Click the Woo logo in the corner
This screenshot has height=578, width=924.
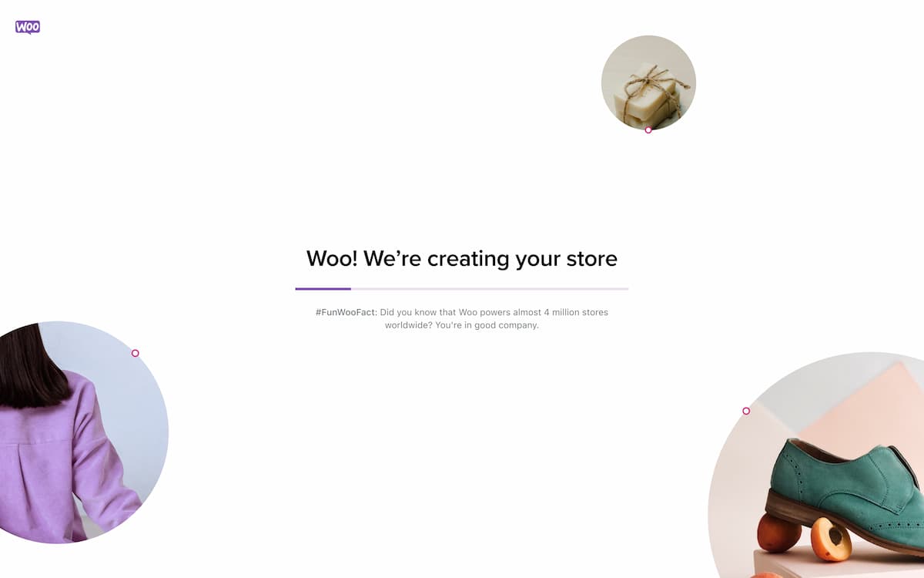pyautogui.click(x=28, y=28)
